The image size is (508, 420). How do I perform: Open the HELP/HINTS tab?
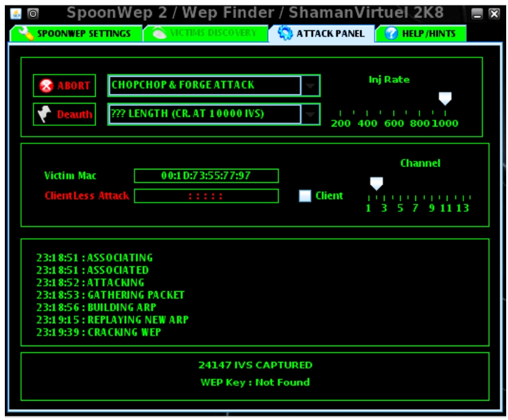coord(421,33)
